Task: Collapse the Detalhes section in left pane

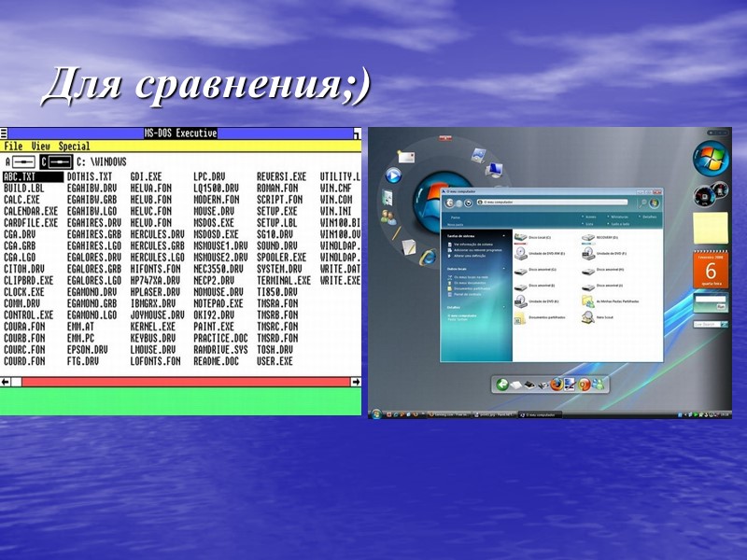Action: pyautogui.click(x=504, y=308)
